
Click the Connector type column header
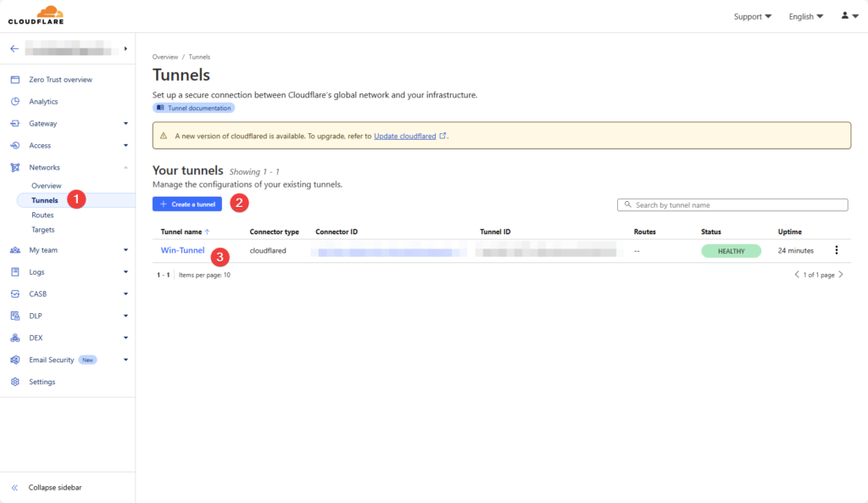(x=274, y=232)
